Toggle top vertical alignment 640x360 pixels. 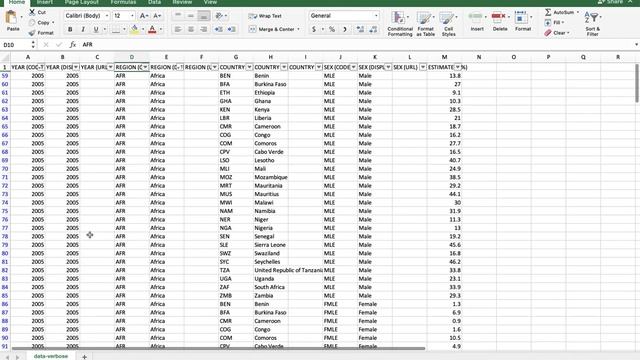pos(178,16)
